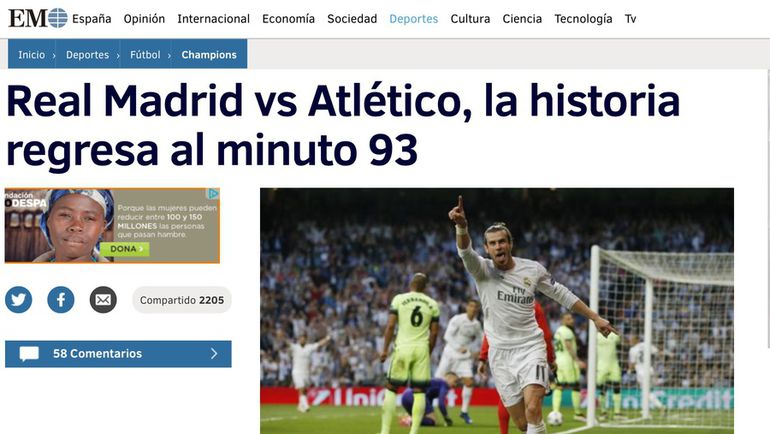Select the Champions breadcrumb
Viewport: 770px width, 434px height.
[x=209, y=54]
